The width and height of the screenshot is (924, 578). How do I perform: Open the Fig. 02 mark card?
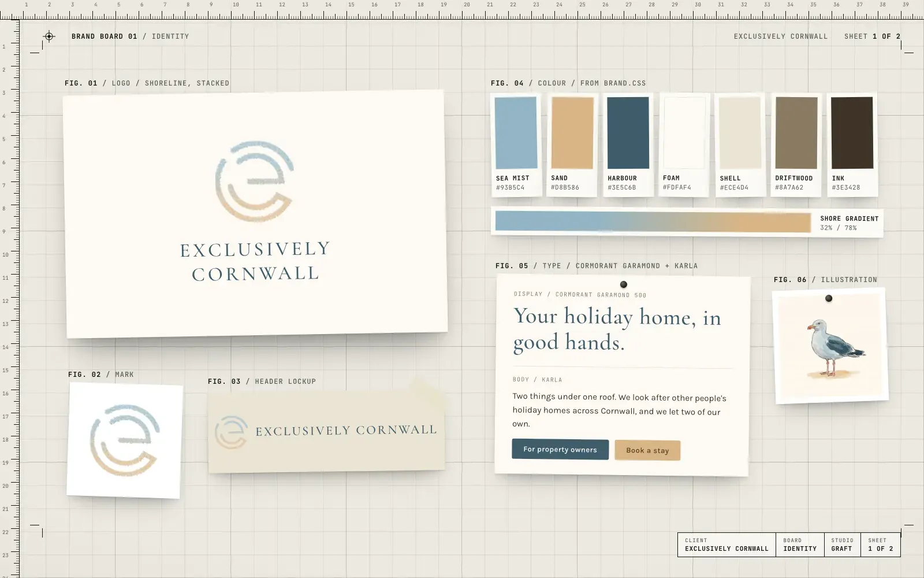(125, 440)
